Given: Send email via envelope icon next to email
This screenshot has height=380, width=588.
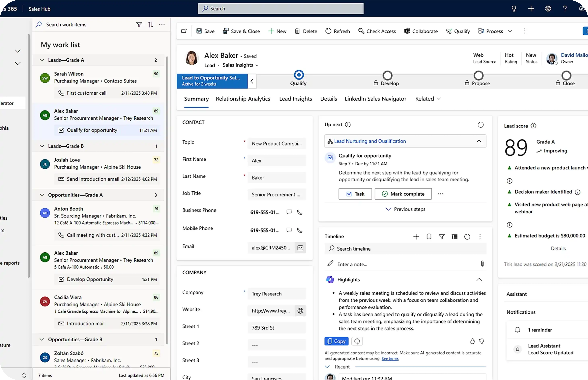Looking at the screenshot, I should 300,248.
